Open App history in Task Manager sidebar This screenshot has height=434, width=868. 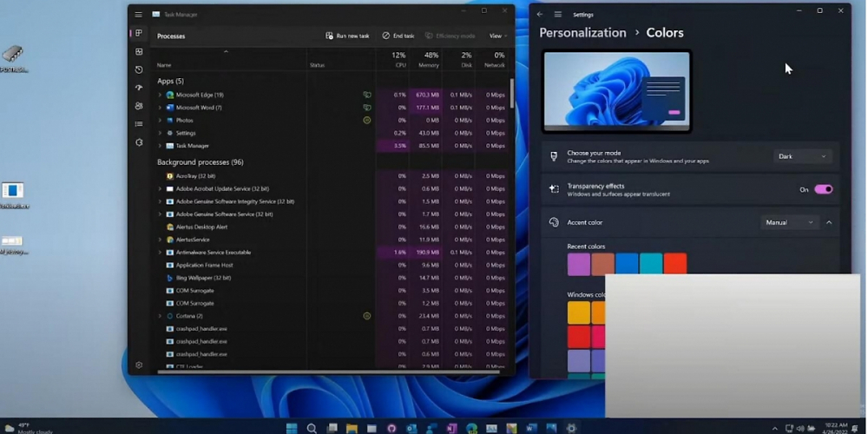click(x=139, y=69)
